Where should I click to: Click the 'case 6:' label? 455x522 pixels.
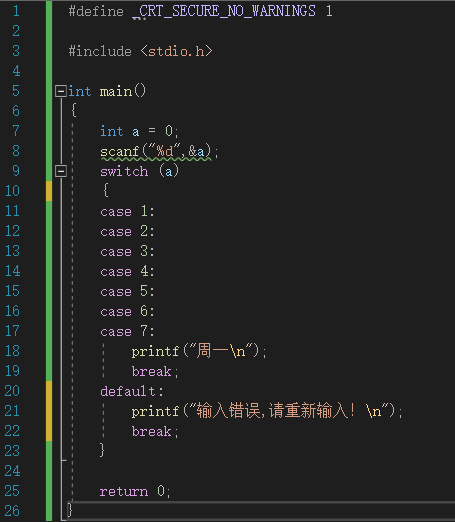[127, 311]
